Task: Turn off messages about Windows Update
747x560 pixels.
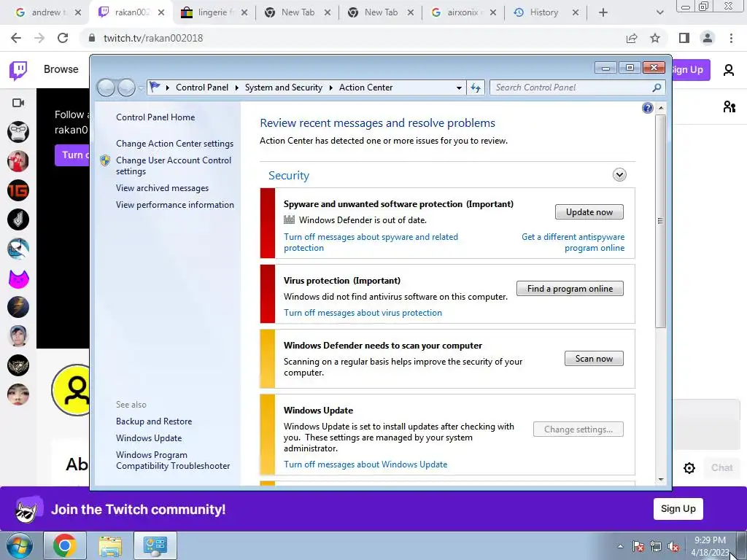Action: [x=365, y=464]
